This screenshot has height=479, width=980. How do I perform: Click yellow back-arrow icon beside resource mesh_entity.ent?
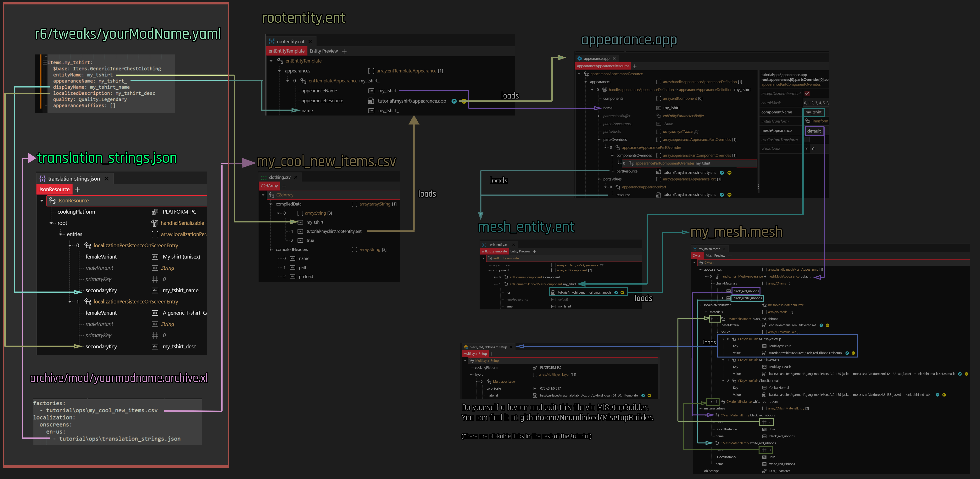point(729,195)
